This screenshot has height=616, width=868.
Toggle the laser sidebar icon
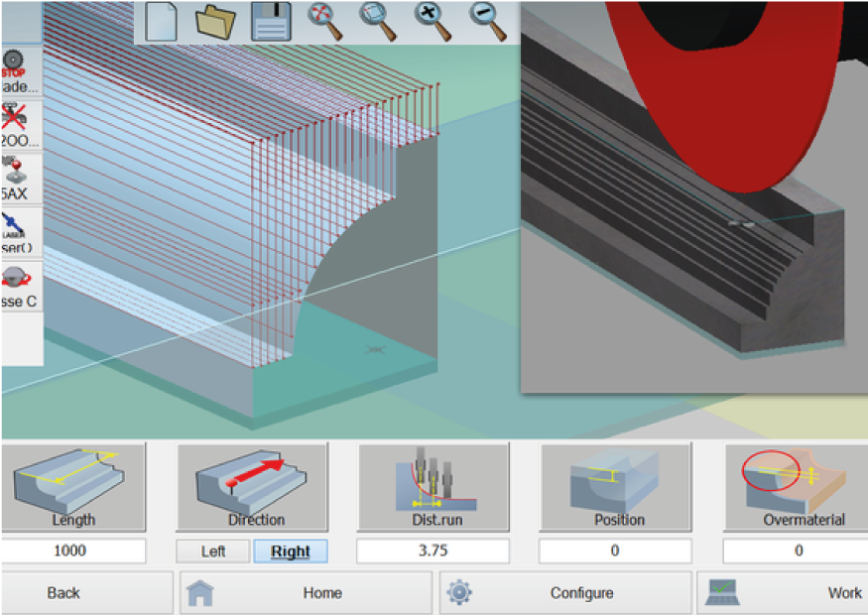21,232
